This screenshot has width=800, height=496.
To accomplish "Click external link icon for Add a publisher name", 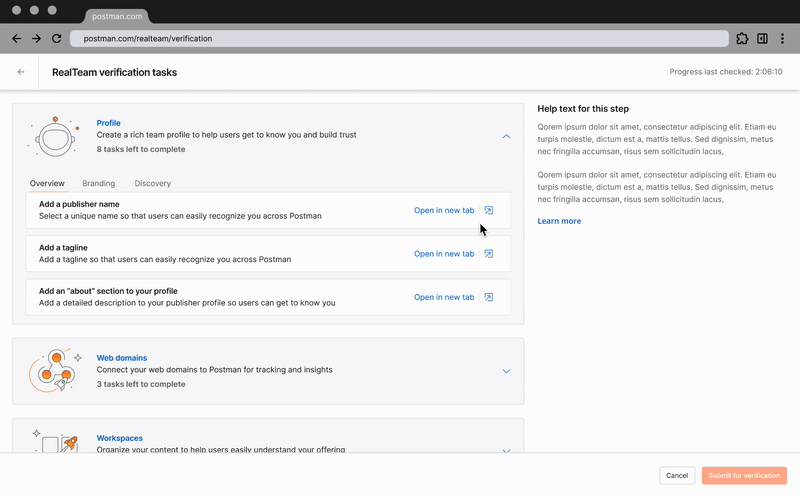I will 489,210.
